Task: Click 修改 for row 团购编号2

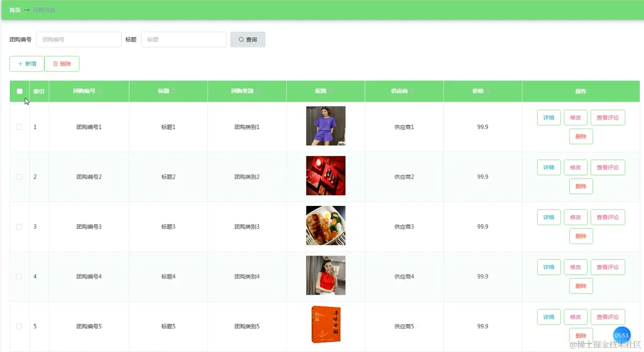Action: click(576, 168)
